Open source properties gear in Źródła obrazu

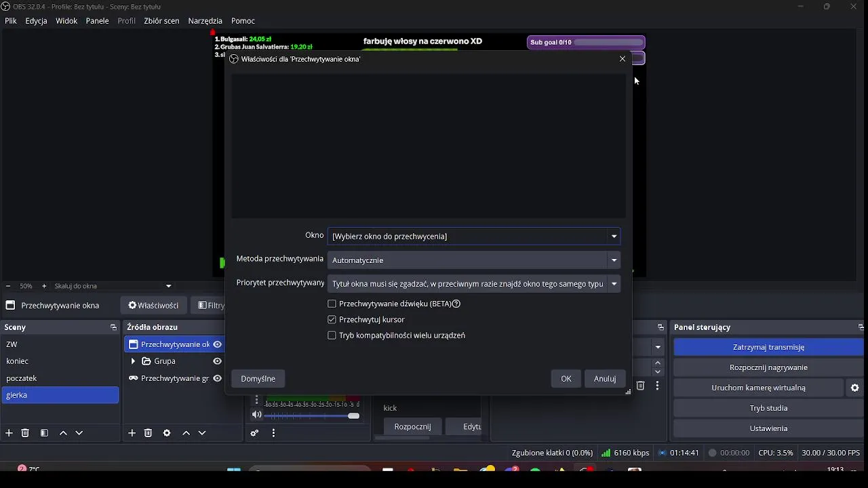tap(167, 433)
